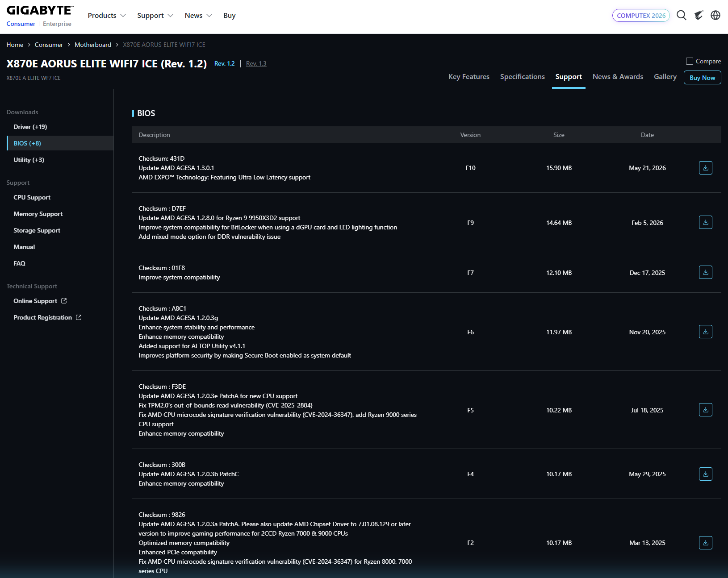Screen dimensions: 728x578
Task: Click the Feb 5, 2026 date
Action: pyautogui.click(x=647, y=223)
